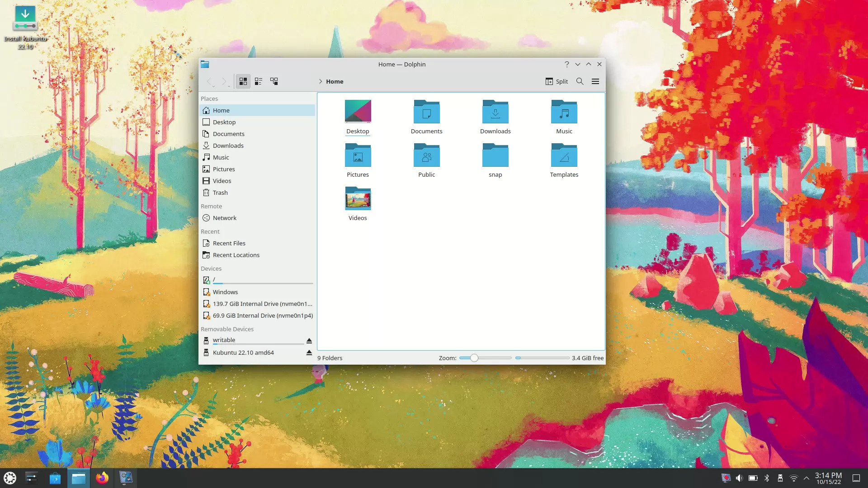
Task: Open Network under Remote section
Action: 224,218
